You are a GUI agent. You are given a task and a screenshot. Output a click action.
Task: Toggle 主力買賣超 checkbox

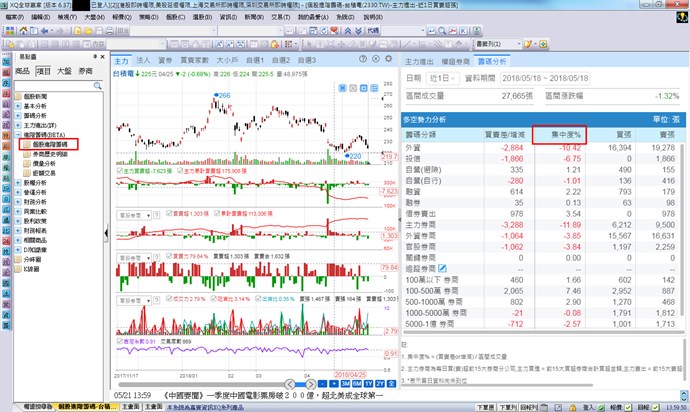(x=120, y=171)
